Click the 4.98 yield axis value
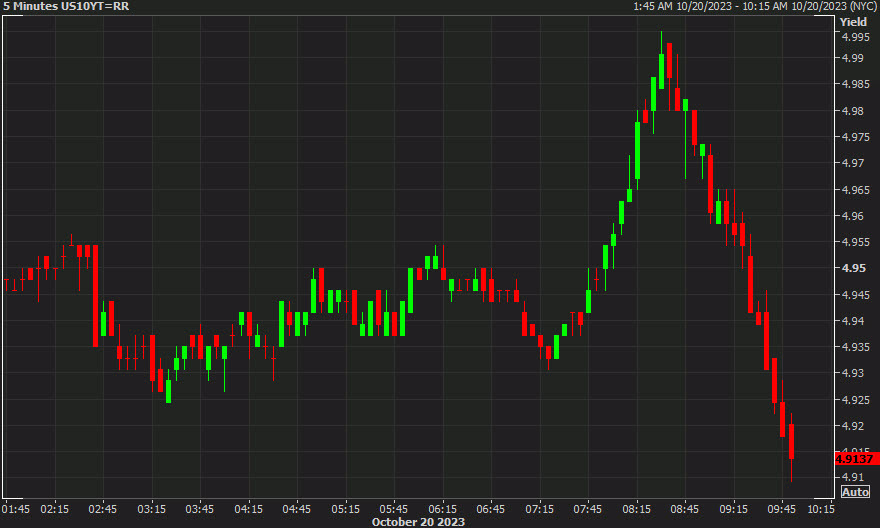This screenshot has width=880, height=528. 852,111
